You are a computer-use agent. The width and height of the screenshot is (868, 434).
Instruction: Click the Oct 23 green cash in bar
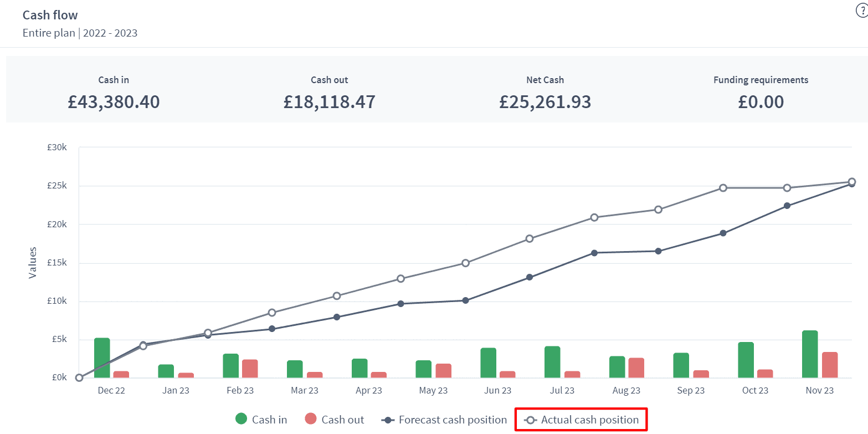click(746, 360)
